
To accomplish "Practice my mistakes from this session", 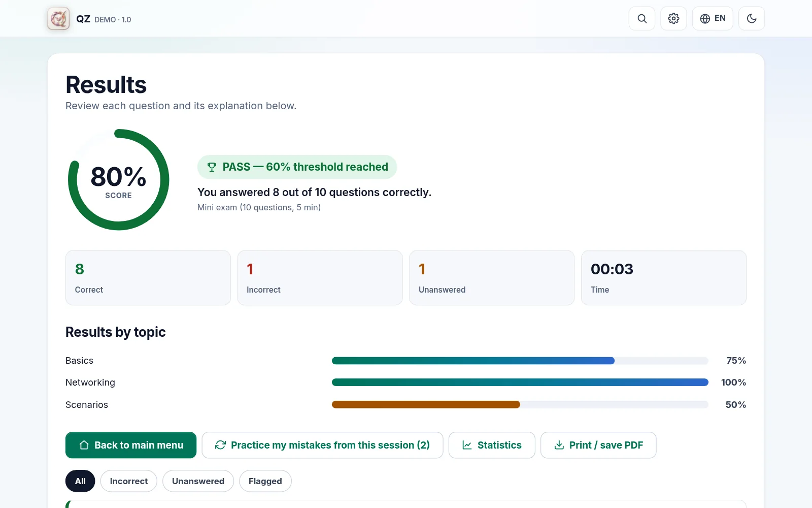I will (x=322, y=445).
